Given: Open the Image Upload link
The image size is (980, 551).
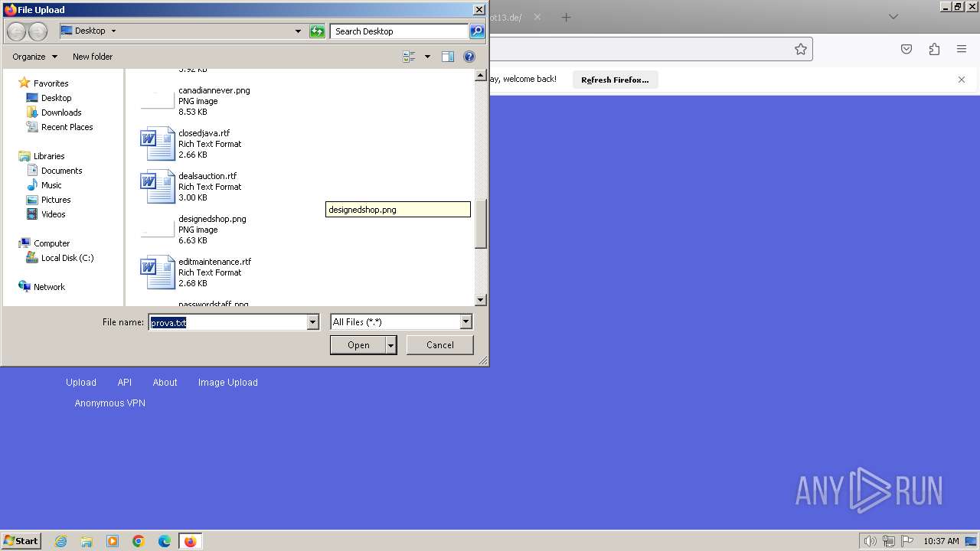Looking at the screenshot, I should (228, 383).
